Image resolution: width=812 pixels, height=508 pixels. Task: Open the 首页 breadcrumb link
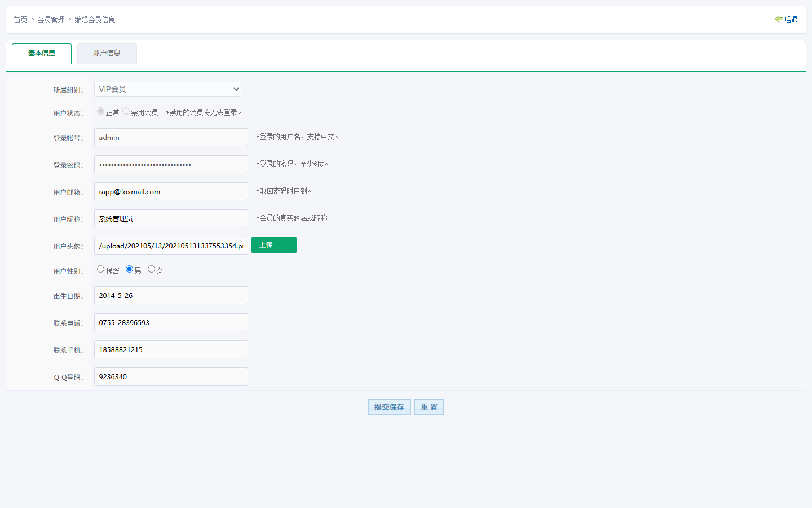tap(20, 20)
